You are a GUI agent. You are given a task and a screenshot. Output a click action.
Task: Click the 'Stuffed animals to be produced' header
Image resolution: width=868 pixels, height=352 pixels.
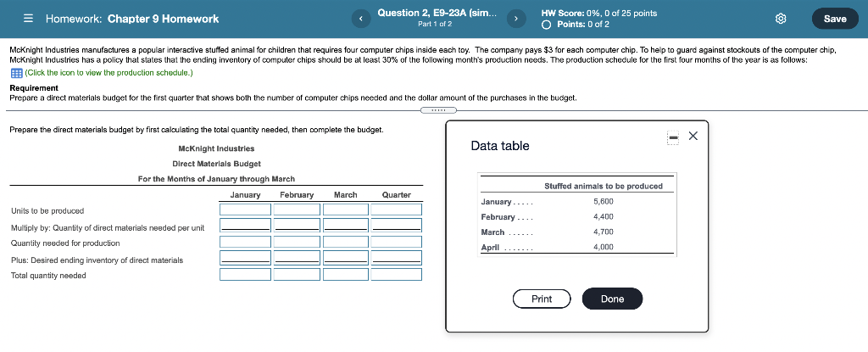(604, 187)
